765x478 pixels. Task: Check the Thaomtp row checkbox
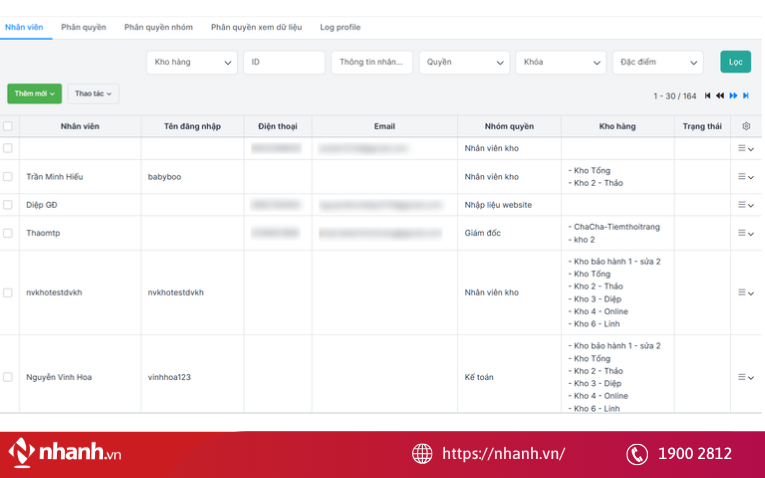click(x=8, y=233)
